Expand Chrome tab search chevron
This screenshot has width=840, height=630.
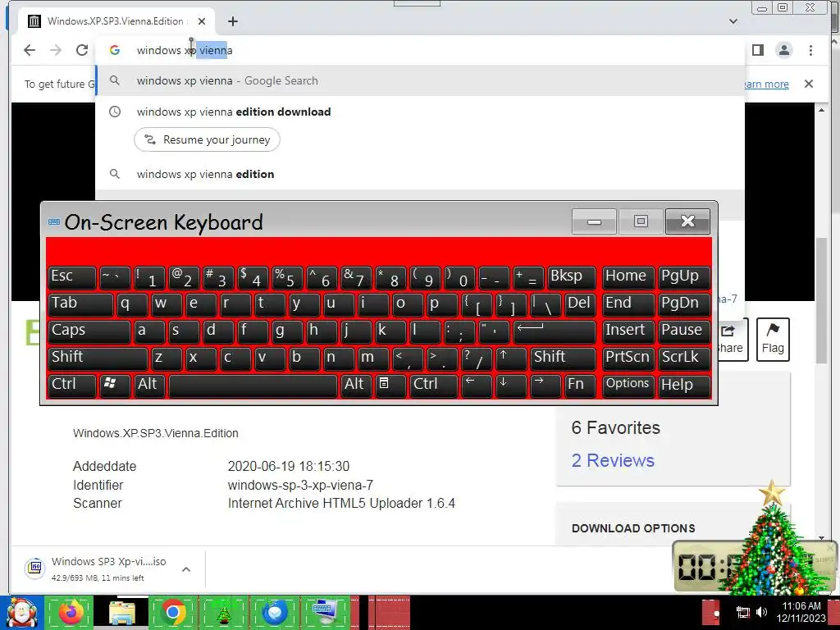[733, 21]
